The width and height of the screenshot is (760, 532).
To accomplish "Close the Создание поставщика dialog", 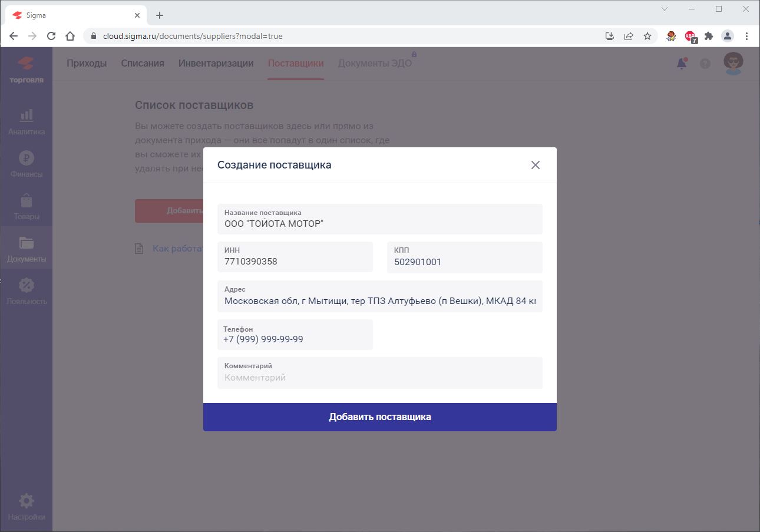I will [535, 165].
